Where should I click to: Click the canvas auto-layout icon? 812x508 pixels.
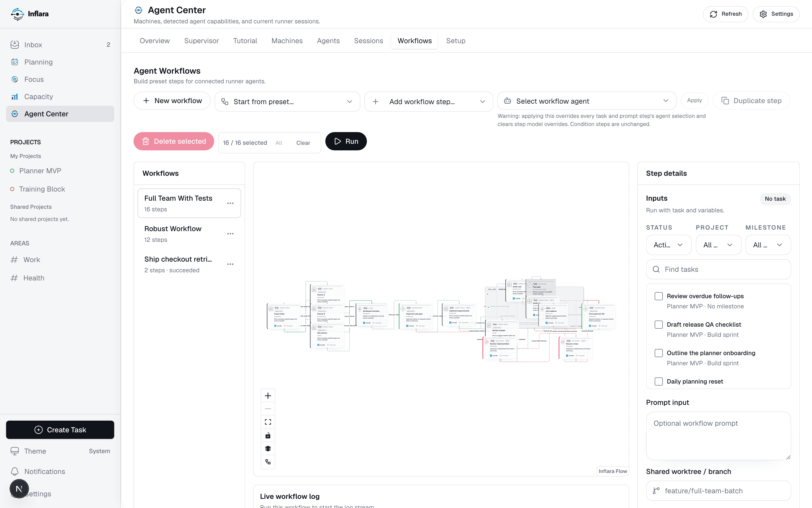pos(268,462)
